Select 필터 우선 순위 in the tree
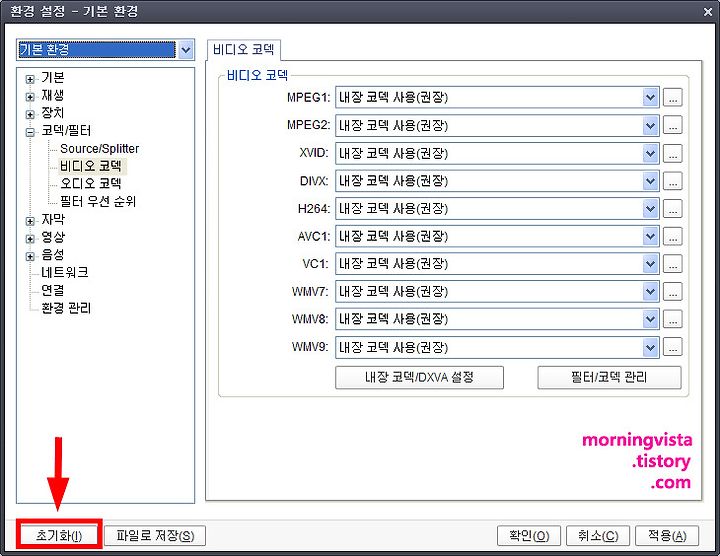720x556 pixels. 98,201
